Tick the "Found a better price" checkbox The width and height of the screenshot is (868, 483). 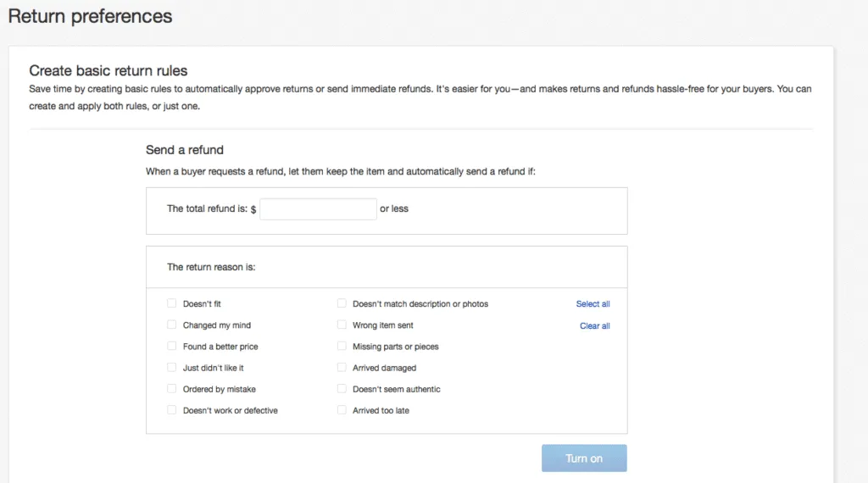[172, 347]
